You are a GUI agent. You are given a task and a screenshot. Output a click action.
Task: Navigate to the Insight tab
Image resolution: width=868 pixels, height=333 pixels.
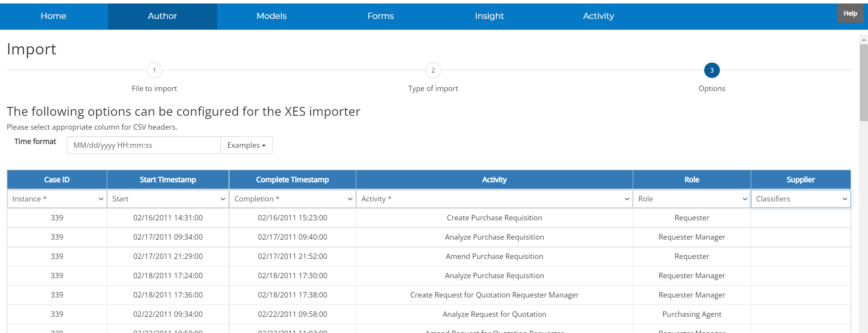coord(489,16)
